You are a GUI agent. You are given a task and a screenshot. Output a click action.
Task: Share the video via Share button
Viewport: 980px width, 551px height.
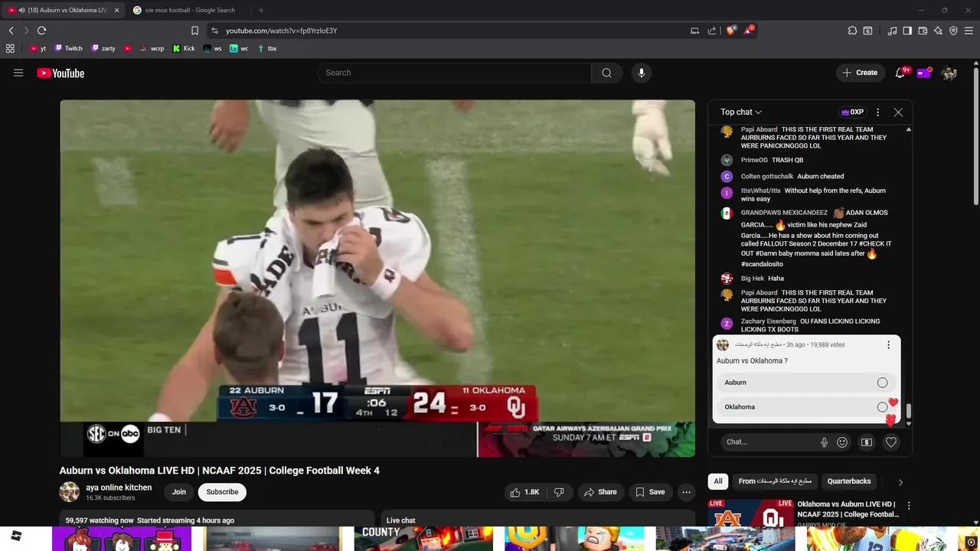tap(600, 492)
